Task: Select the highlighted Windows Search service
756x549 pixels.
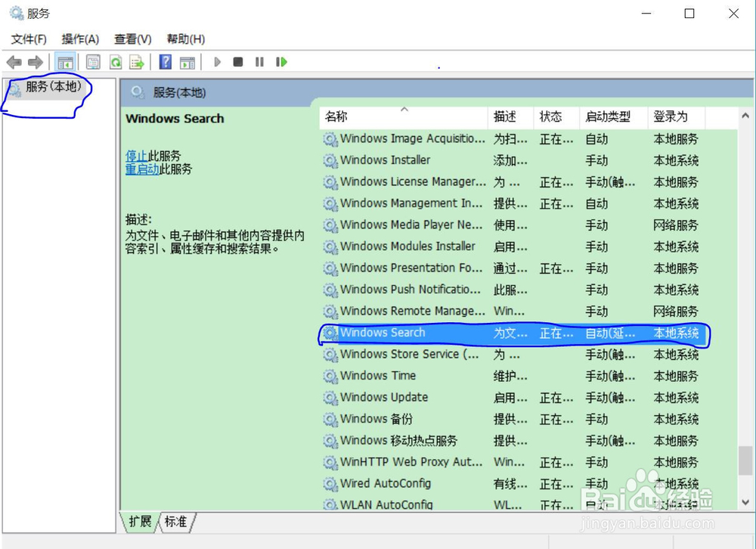Action: pyautogui.click(x=513, y=333)
